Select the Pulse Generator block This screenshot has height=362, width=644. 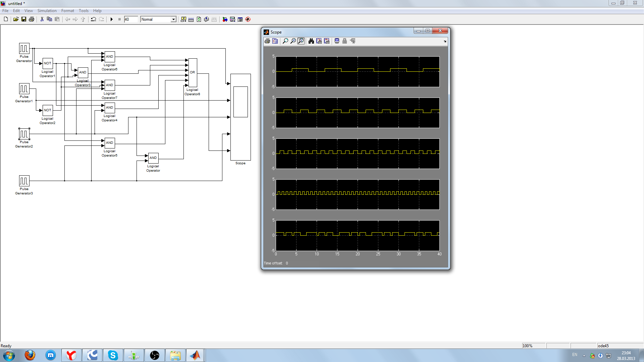(x=24, y=49)
